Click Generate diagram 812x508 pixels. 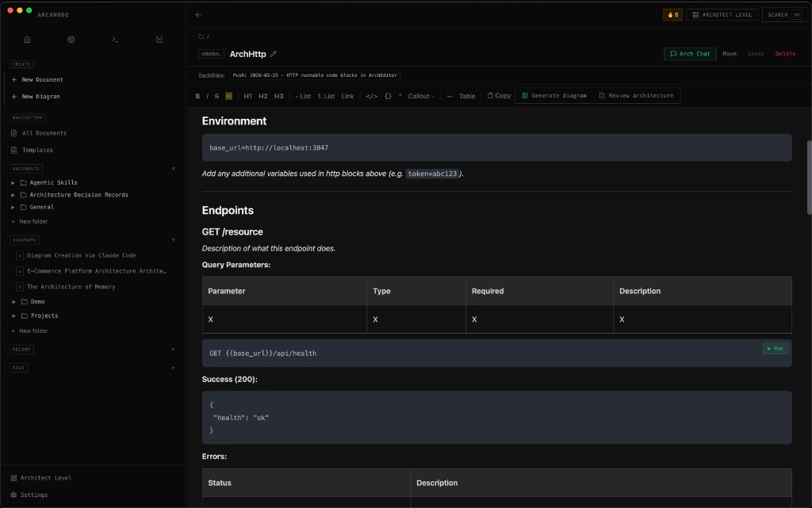coord(554,96)
